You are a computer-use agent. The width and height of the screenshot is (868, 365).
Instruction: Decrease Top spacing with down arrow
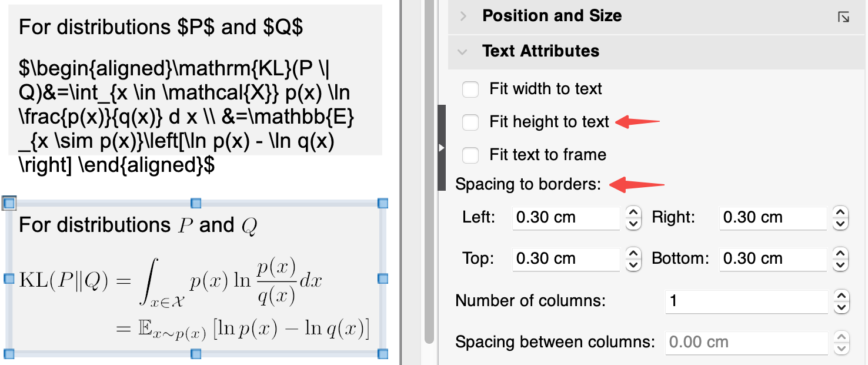(x=633, y=265)
